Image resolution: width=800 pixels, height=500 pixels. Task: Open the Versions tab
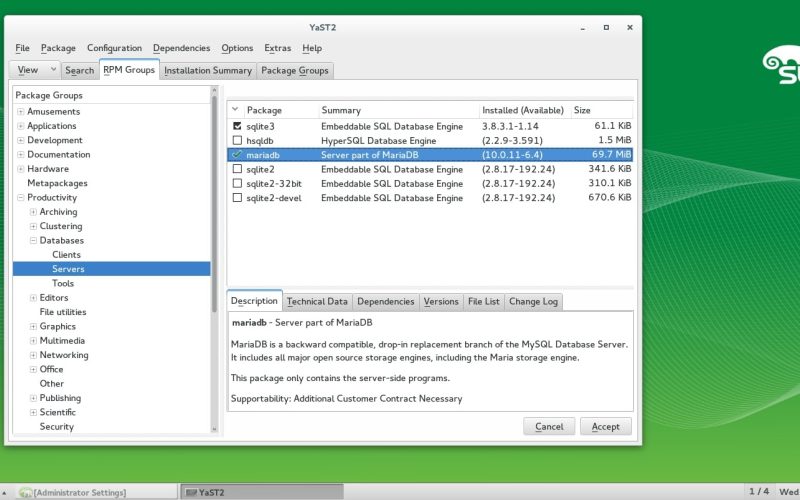pyautogui.click(x=441, y=302)
